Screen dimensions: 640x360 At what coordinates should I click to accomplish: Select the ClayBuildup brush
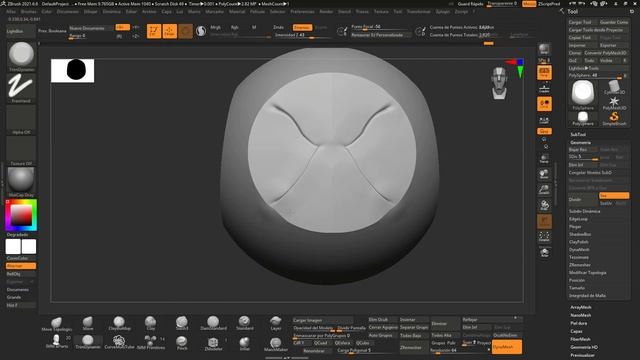119,323
